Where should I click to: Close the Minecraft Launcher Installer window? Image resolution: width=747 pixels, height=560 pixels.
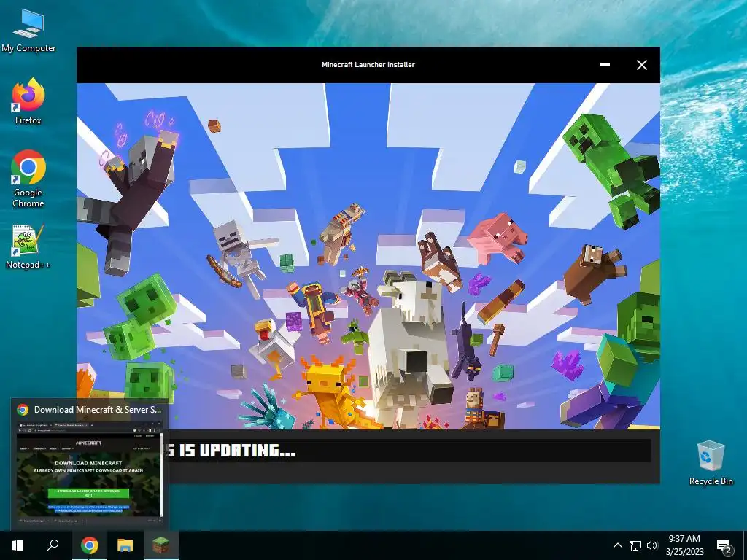(642, 65)
